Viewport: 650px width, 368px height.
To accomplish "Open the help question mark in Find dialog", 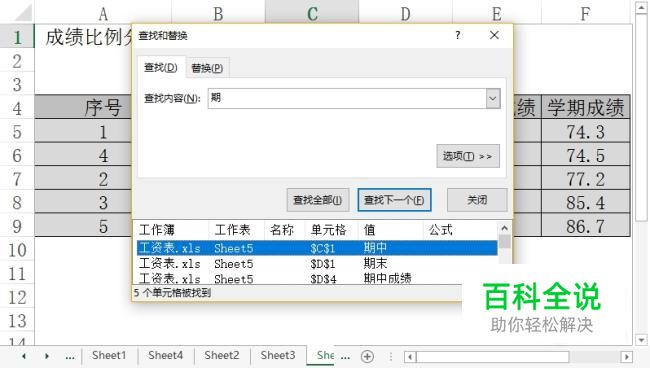I will (458, 35).
